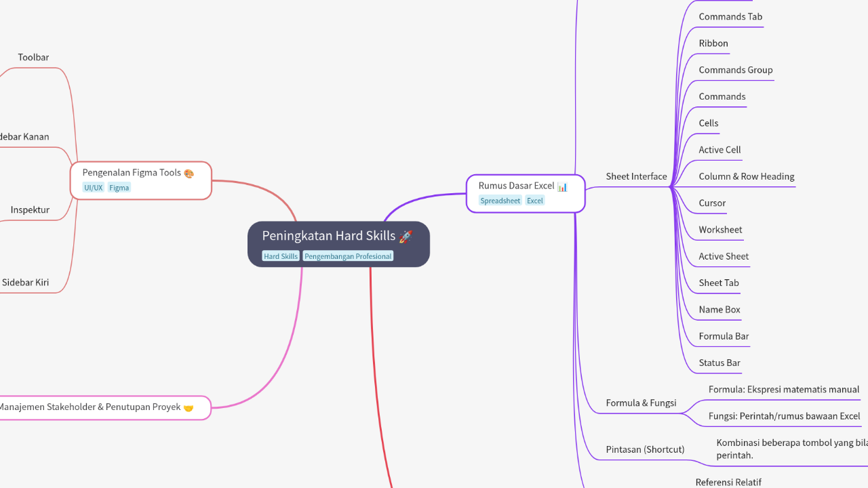Click the Hard Skills tag

pyautogui.click(x=281, y=256)
